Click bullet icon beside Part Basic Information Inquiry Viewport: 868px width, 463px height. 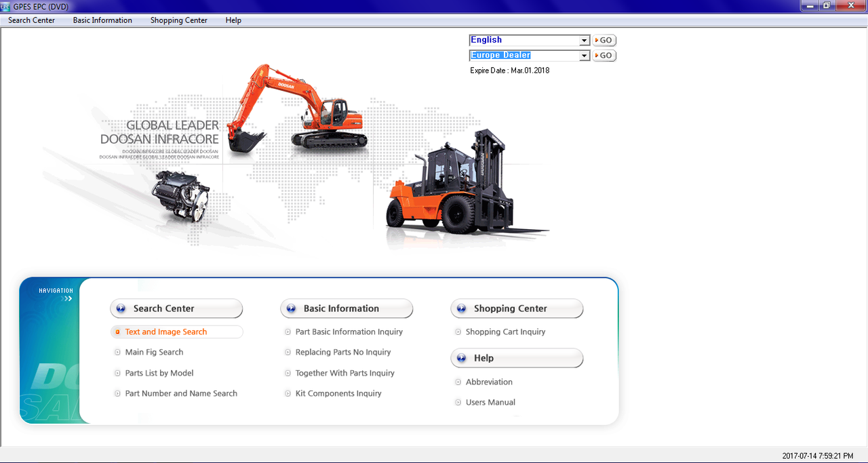point(288,332)
